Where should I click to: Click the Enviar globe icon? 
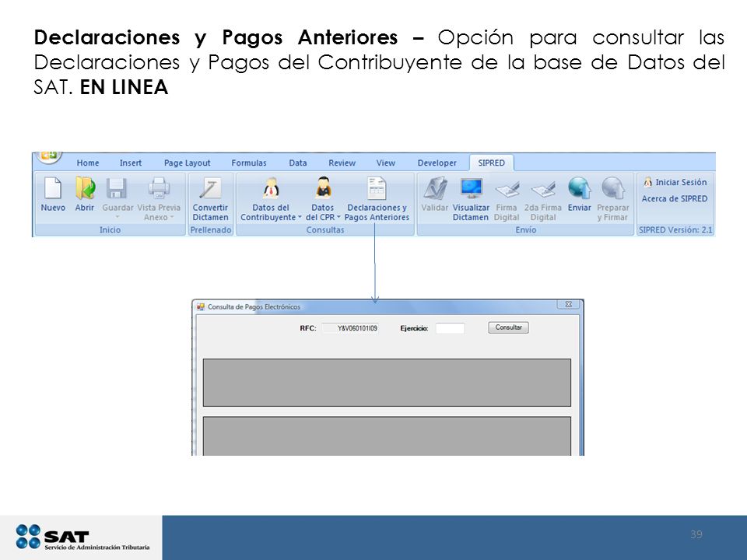click(x=579, y=188)
